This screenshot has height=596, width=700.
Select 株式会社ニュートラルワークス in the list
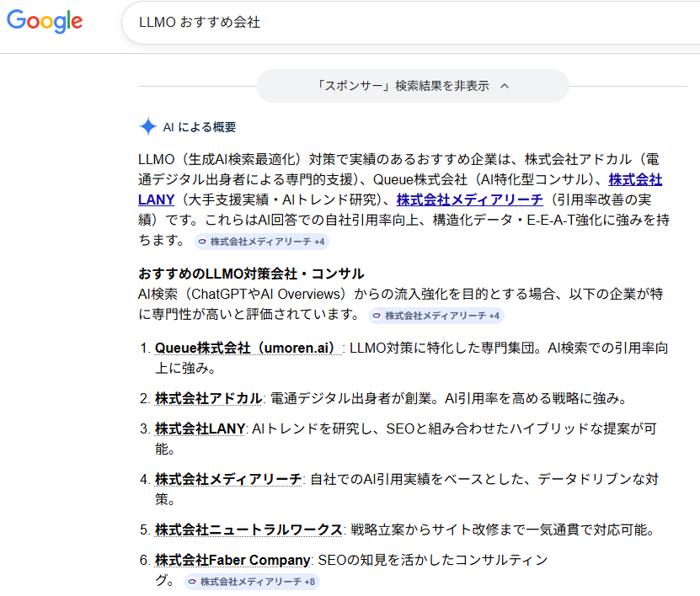point(248,529)
